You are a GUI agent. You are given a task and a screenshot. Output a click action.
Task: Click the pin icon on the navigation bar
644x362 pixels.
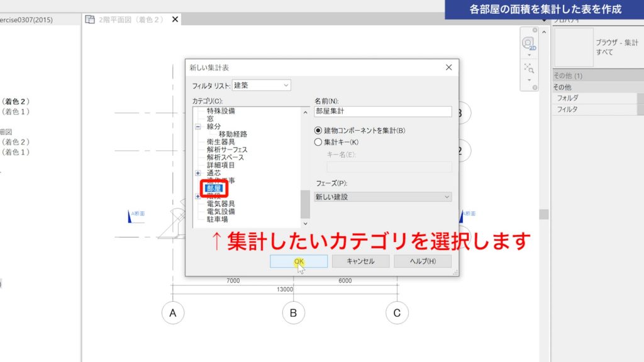coord(535,30)
